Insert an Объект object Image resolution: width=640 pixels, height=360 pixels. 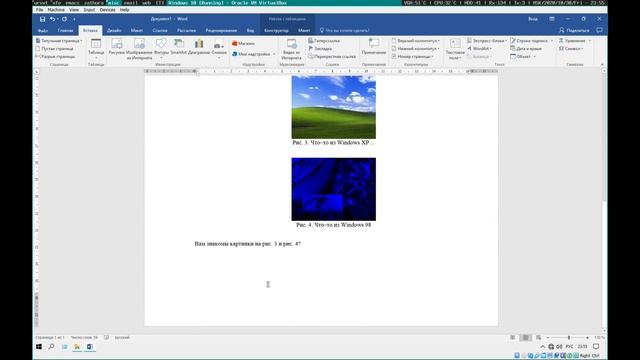[x=523, y=56]
